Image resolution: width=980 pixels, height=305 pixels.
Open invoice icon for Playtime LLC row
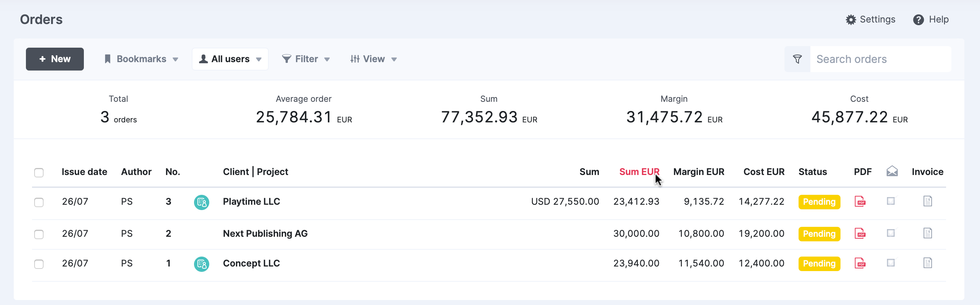(x=927, y=201)
